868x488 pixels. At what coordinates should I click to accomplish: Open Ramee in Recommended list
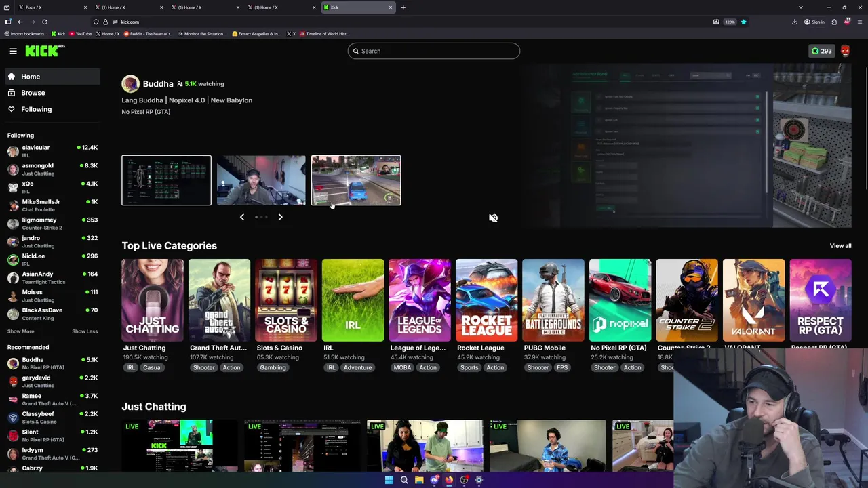pyautogui.click(x=52, y=399)
